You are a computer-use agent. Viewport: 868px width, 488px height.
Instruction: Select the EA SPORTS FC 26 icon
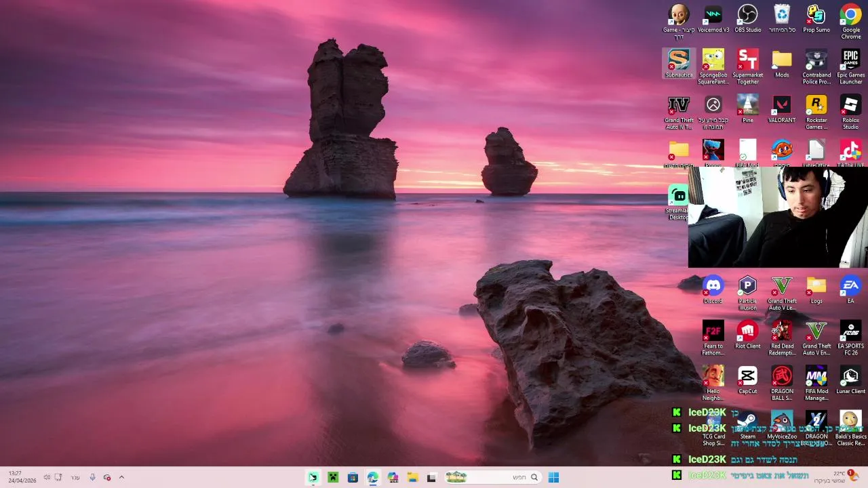pos(850,338)
